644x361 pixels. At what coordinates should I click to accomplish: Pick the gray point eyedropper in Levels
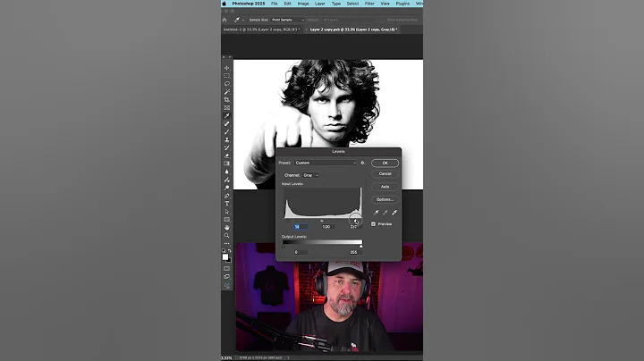385,213
